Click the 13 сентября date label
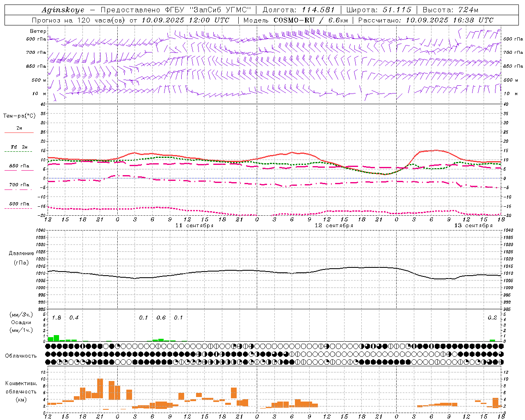 point(473,226)
